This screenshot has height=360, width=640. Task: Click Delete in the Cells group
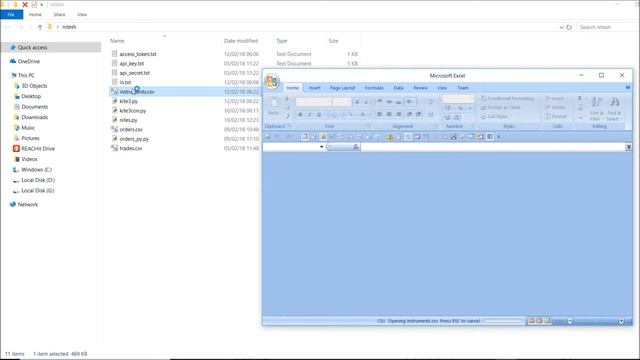coord(555,108)
